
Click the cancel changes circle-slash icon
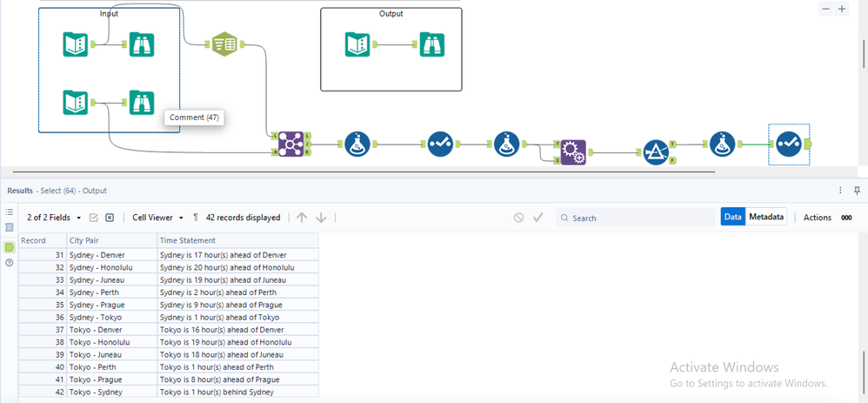pyautogui.click(x=518, y=218)
